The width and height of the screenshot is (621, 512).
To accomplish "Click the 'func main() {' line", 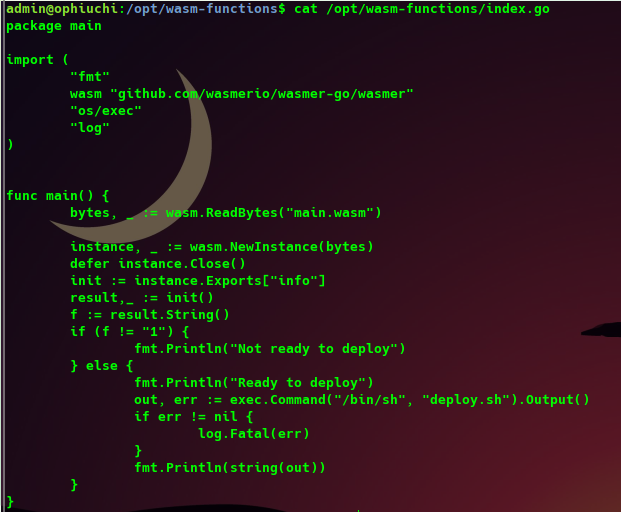I will pos(58,196).
